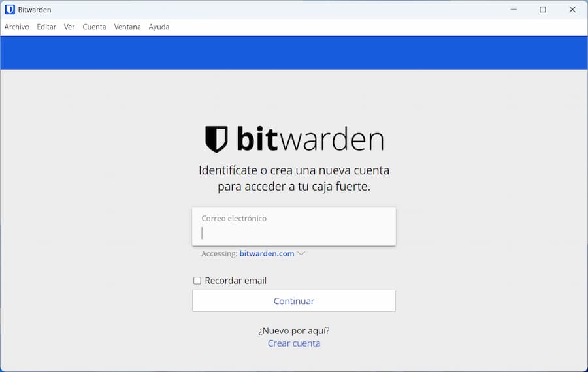The height and width of the screenshot is (372, 588).
Task: Focus the Correo electrónico input field
Action: pyautogui.click(x=293, y=226)
